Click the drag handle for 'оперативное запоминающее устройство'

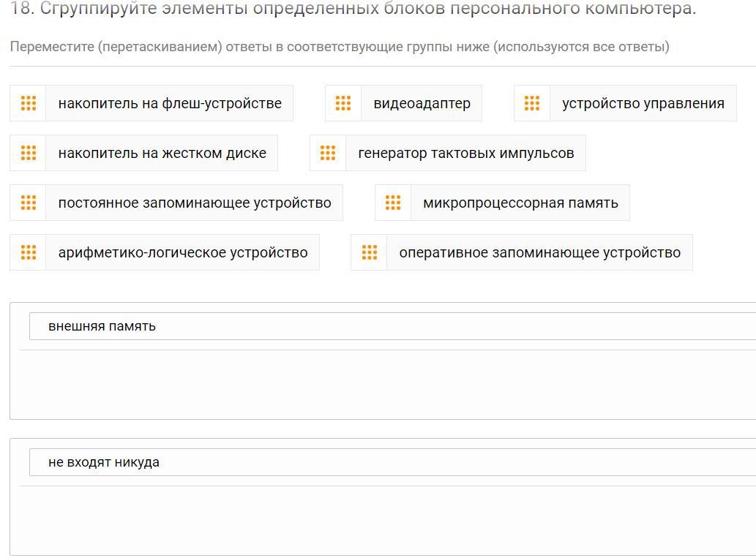[370, 252]
